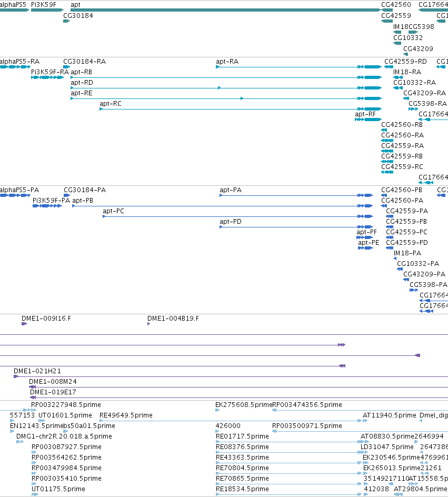Select the CG42559-PB protein label

[406, 221]
